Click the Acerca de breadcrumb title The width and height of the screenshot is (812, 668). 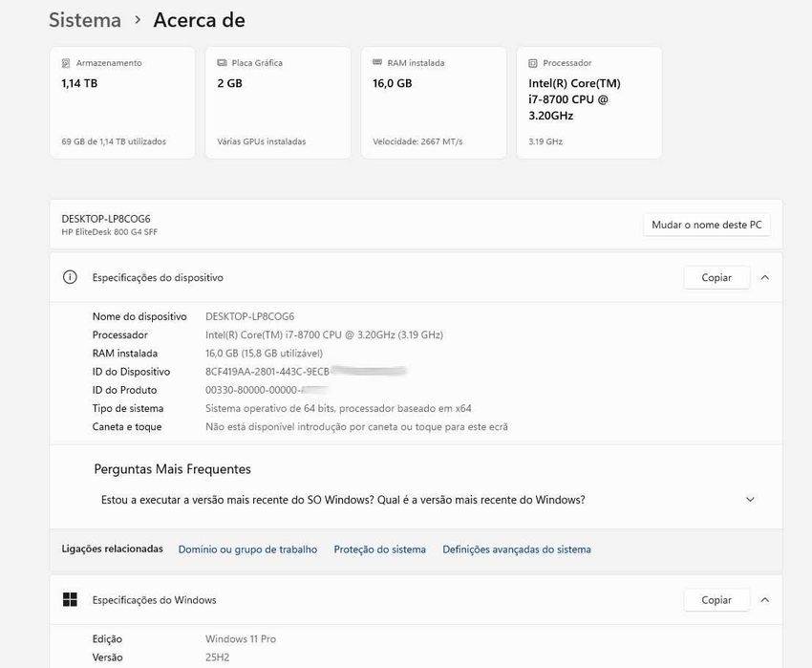(x=199, y=20)
